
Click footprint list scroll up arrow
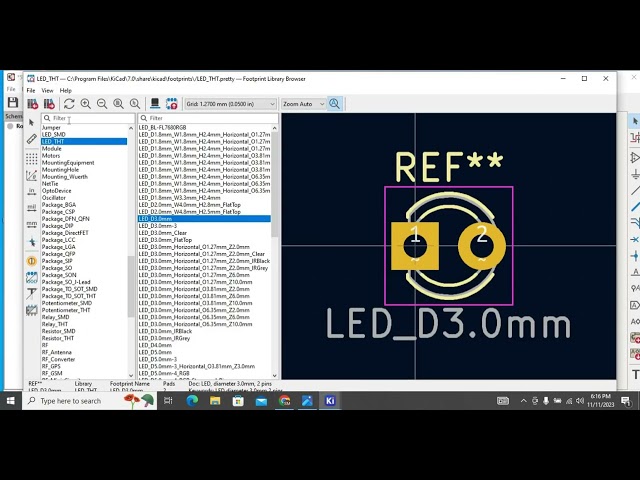275,128
